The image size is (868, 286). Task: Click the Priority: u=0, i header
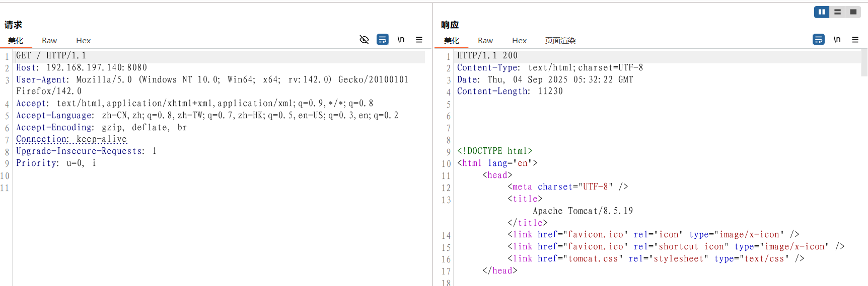56,163
